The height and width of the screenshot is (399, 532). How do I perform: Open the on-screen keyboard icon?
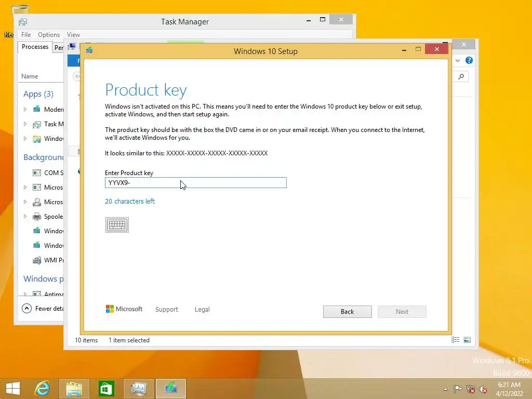click(117, 225)
